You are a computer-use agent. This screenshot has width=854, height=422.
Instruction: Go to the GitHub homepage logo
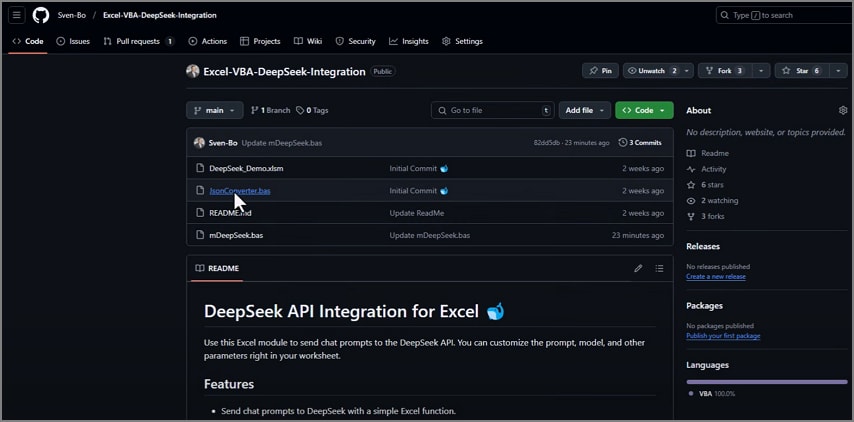tap(41, 15)
